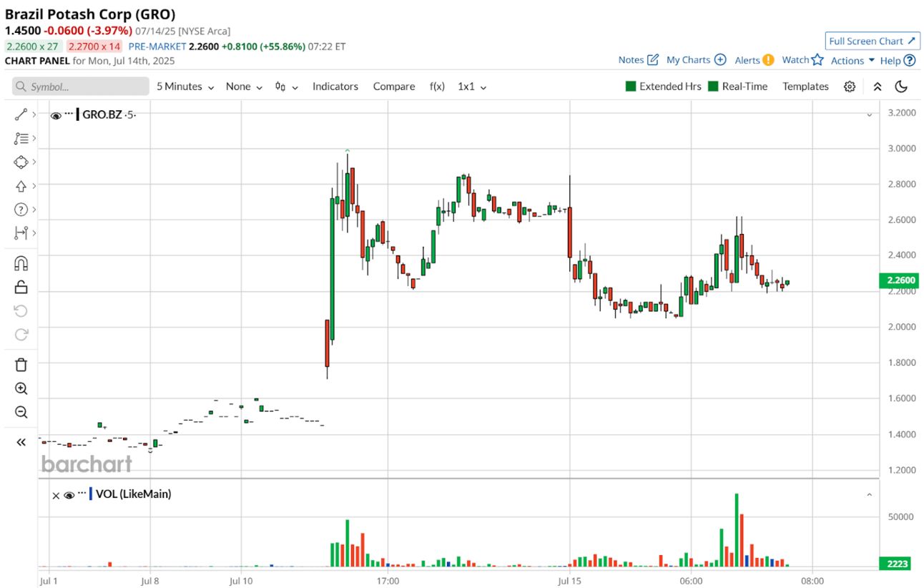Collapse the volume pane chevron
This screenshot has width=924, height=588.
870,494
